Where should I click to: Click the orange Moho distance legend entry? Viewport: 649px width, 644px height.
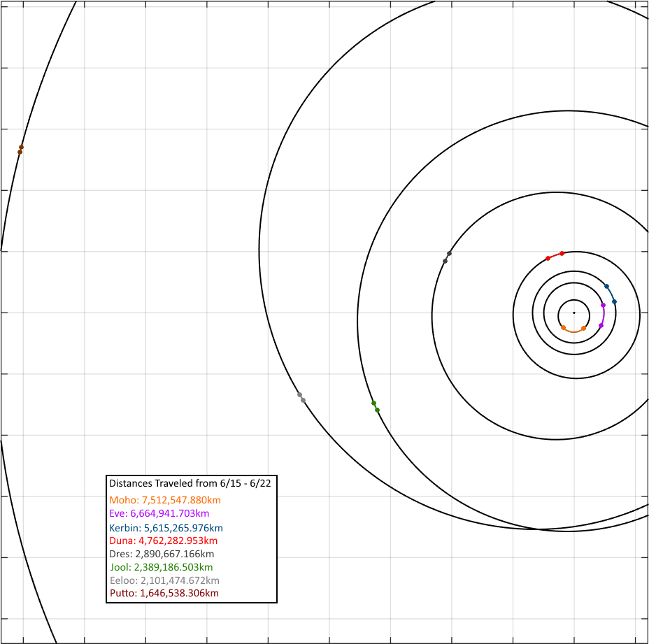(x=165, y=500)
